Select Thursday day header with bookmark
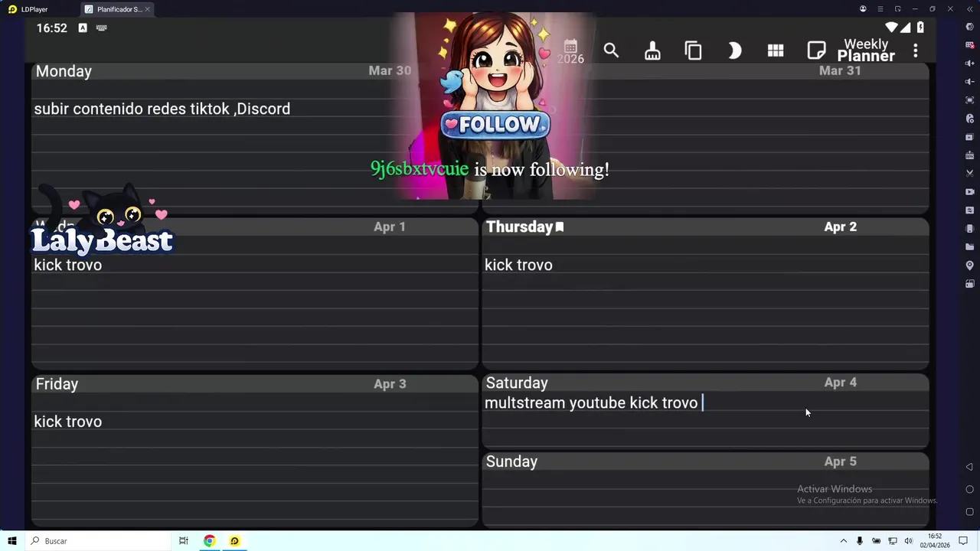The height and width of the screenshot is (551, 980). coord(524,227)
